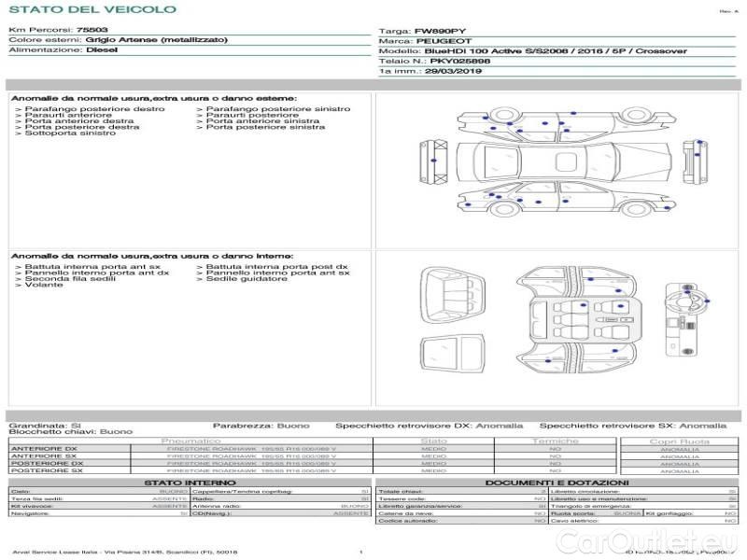Click 'Paraurti posteriore' entry
The width and height of the screenshot is (747, 560).
[x=252, y=115]
